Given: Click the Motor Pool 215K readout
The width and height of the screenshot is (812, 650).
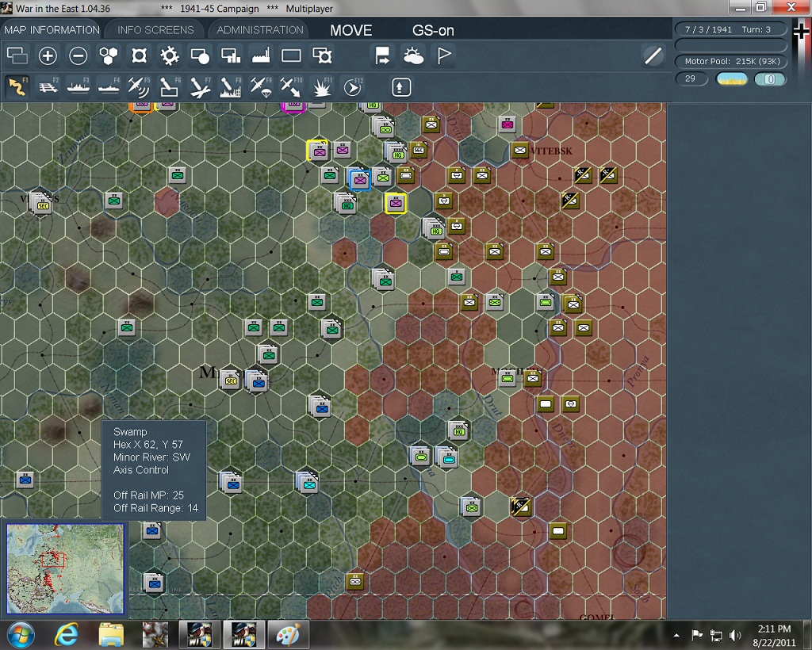Looking at the screenshot, I should (x=731, y=61).
